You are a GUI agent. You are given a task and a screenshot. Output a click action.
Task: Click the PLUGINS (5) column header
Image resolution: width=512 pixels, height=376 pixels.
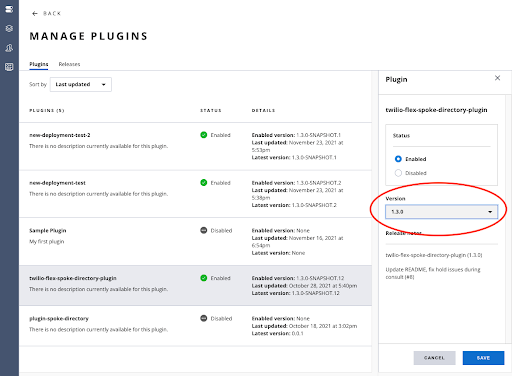click(47, 110)
